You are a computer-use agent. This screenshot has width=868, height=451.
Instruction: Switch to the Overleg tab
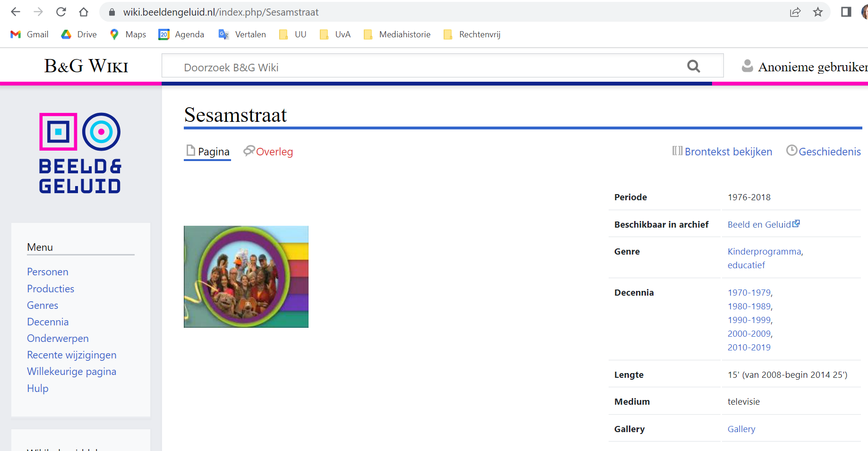coord(268,152)
